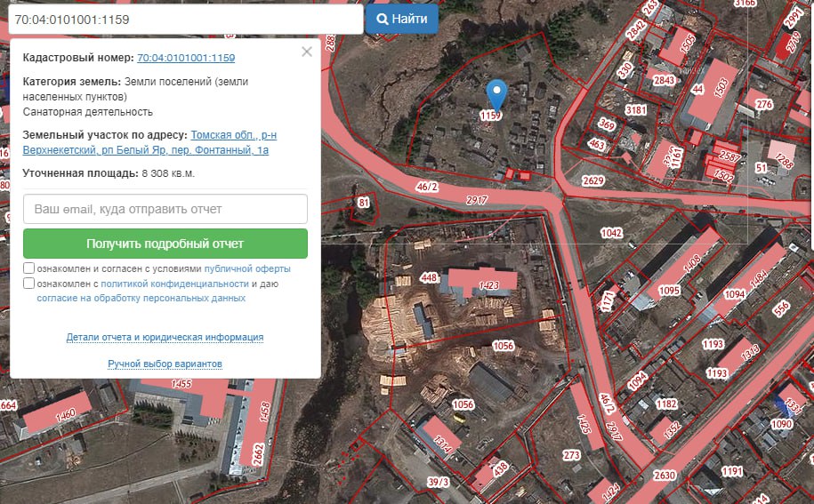The image size is (814, 504).
Task: Open cadastral number 70:04:0101001:1159 link
Action: (x=186, y=58)
